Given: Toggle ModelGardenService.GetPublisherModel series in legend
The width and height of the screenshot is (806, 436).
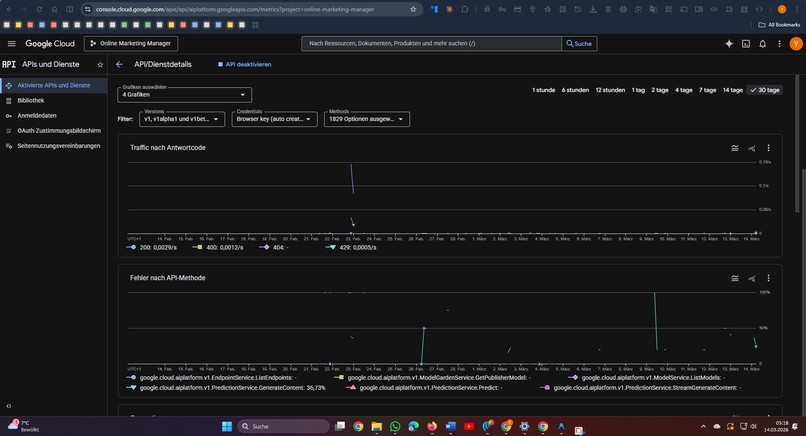Looking at the screenshot, I should click(x=432, y=377).
